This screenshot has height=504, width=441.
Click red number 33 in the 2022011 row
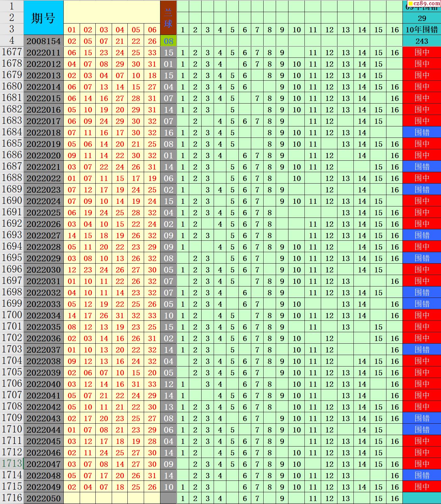152,53
